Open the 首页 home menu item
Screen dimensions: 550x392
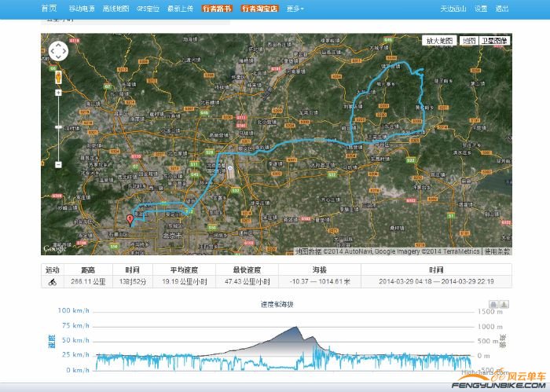pyautogui.click(x=49, y=9)
